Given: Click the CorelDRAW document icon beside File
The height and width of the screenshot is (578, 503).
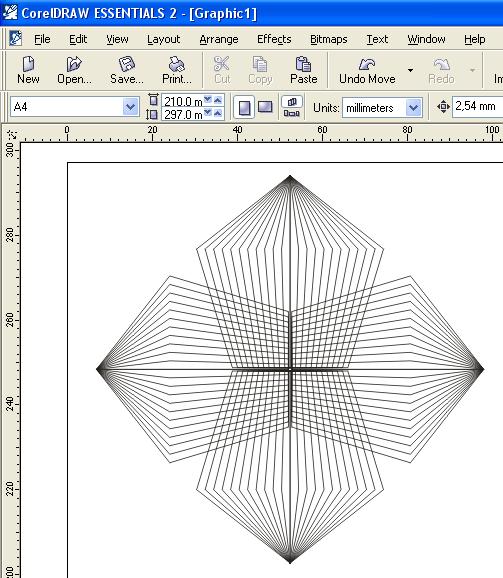Looking at the screenshot, I should 15,38.
